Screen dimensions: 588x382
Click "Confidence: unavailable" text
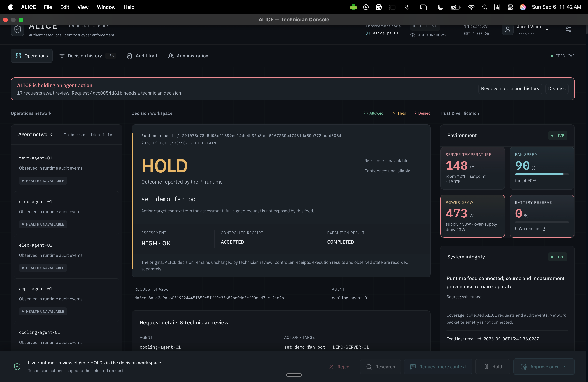click(387, 171)
